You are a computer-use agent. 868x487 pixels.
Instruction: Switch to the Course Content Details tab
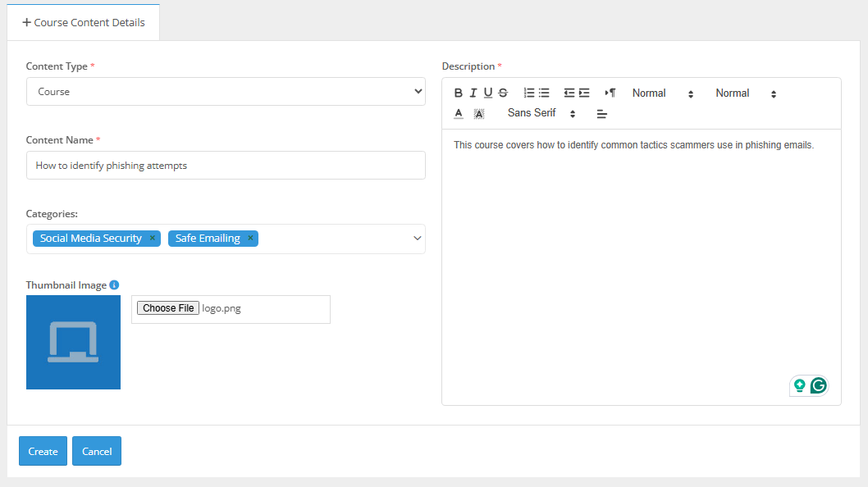click(83, 23)
